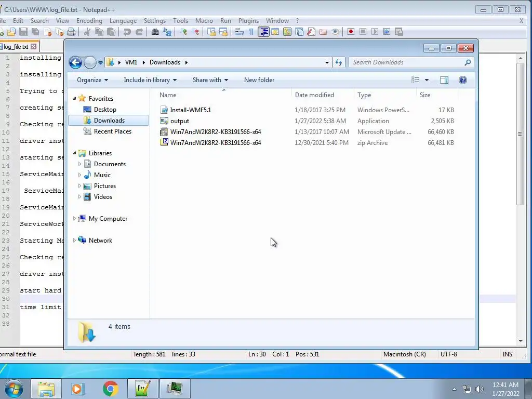Viewport: 532px width, 399px height.
Task: Click the New folder button
Action: click(x=259, y=80)
